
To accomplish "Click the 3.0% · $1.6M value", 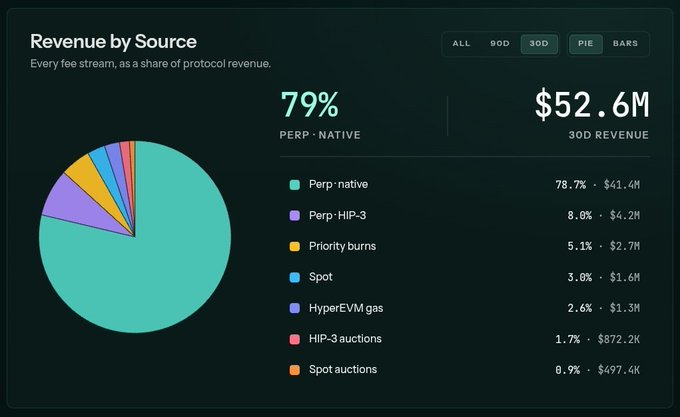I will click(x=603, y=277).
